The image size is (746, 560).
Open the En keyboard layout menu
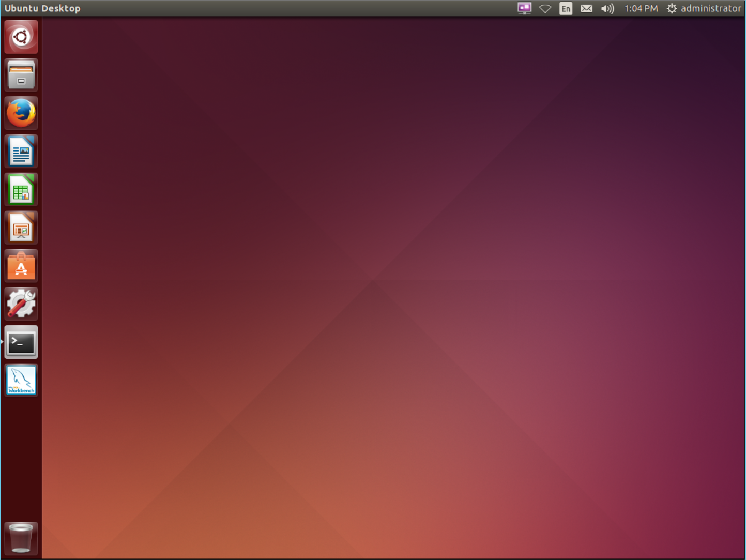(x=566, y=8)
